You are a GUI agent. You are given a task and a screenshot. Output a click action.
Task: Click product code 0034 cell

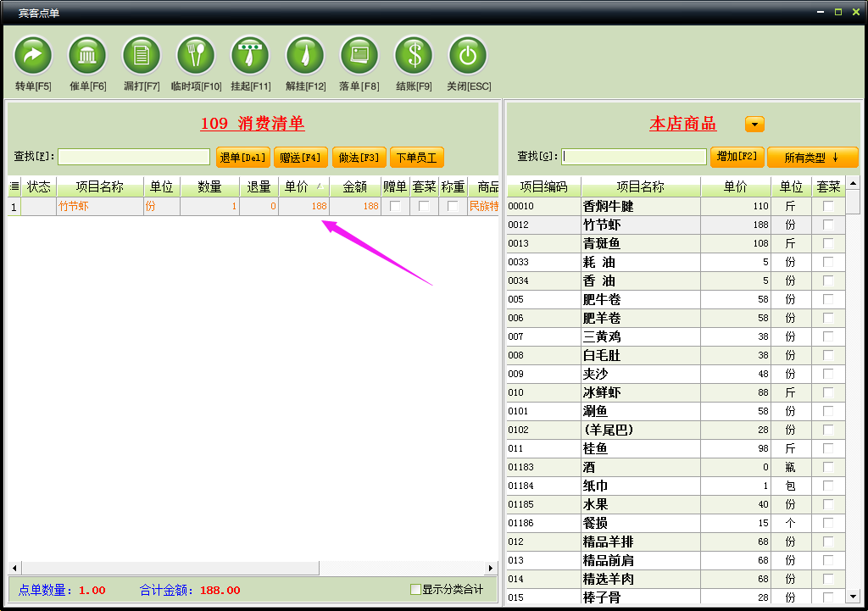coord(543,281)
